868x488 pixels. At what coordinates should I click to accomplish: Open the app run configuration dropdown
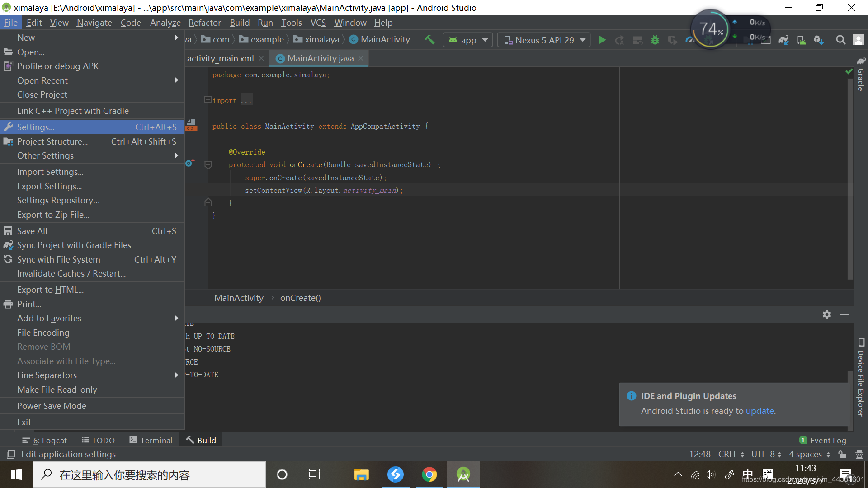click(468, 40)
